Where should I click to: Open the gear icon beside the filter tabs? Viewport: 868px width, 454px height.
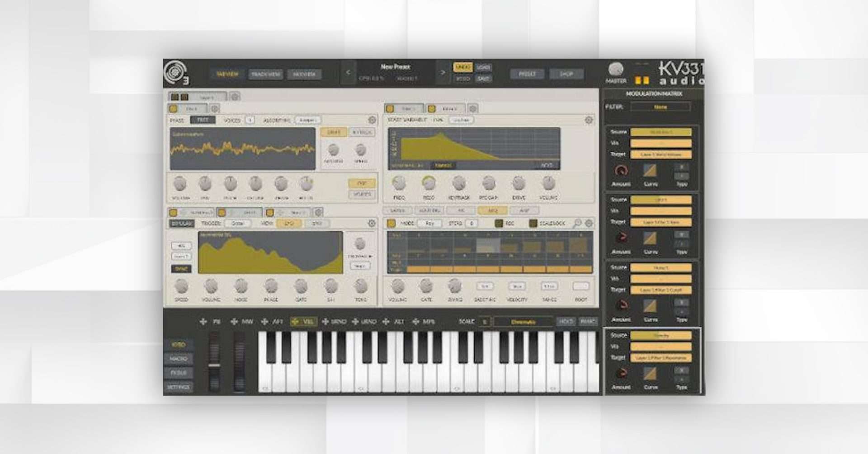point(472,108)
